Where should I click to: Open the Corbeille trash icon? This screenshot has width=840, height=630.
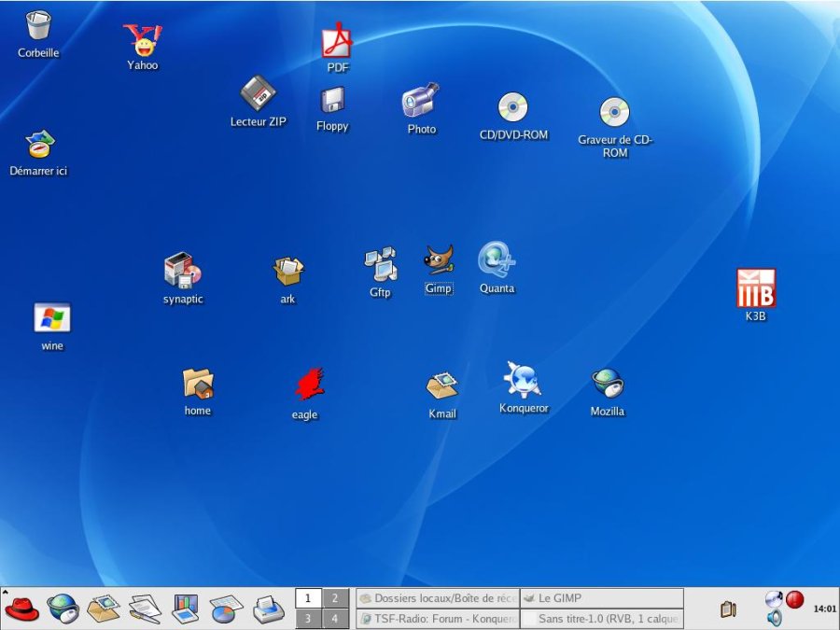point(38,26)
